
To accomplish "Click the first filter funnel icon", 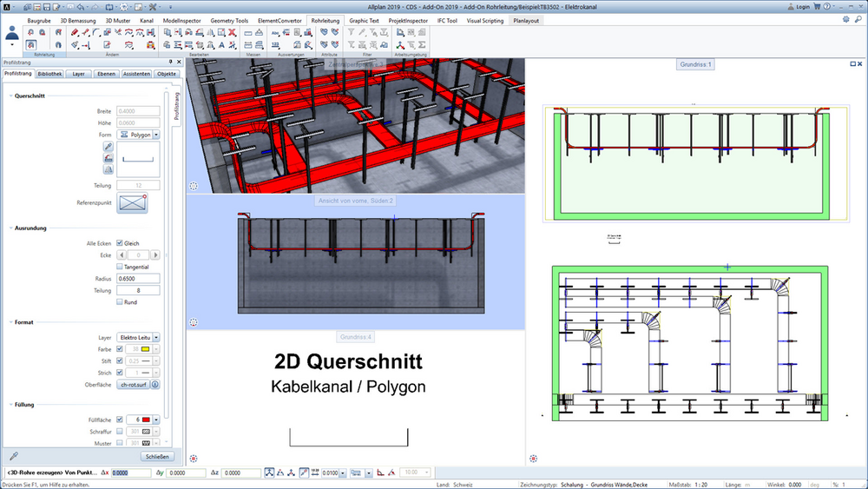I will (351, 33).
